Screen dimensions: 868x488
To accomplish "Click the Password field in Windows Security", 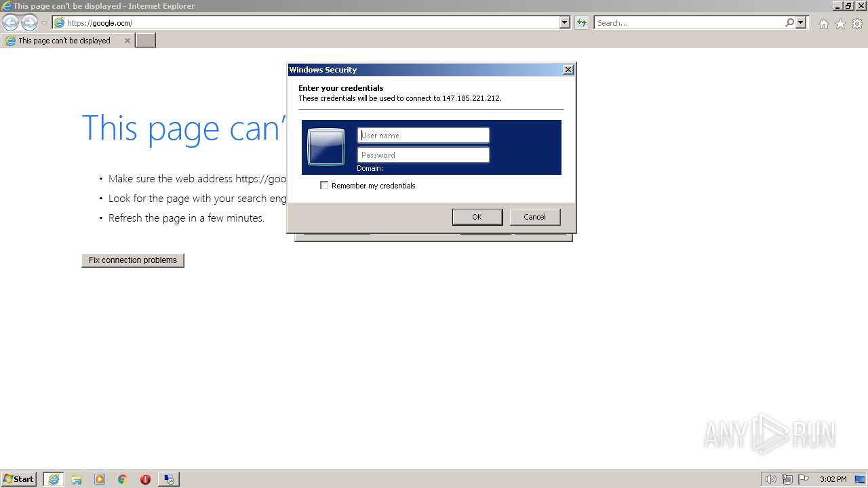I will (423, 155).
